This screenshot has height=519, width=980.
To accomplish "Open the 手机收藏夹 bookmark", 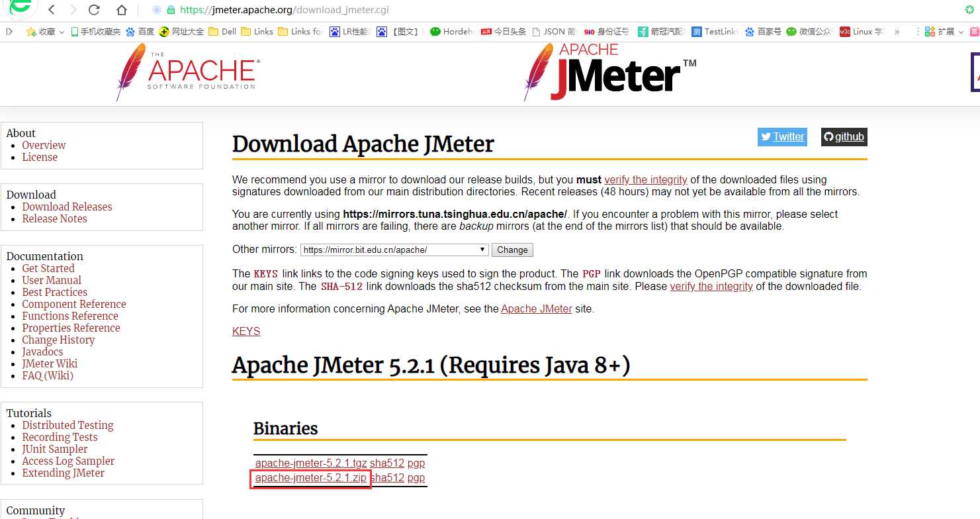I will (96, 31).
